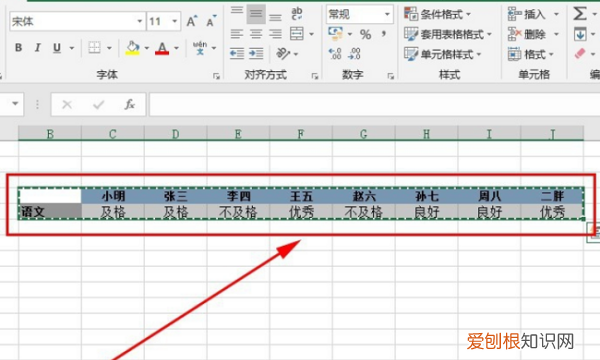Viewport: 600px width, 360px height.
Task: Decrease indent
Action: point(237,54)
